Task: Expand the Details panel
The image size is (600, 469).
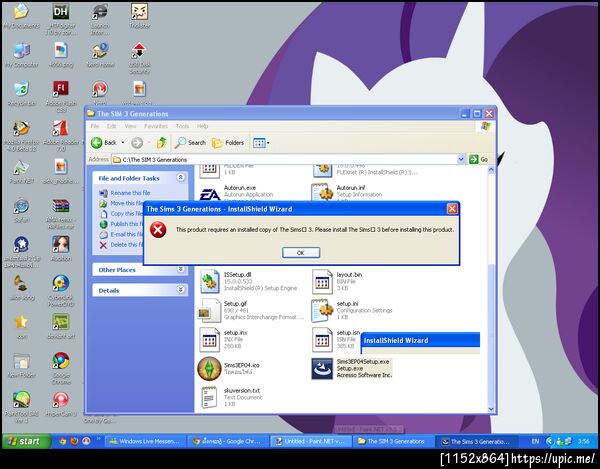Action: pyautogui.click(x=181, y=290)
